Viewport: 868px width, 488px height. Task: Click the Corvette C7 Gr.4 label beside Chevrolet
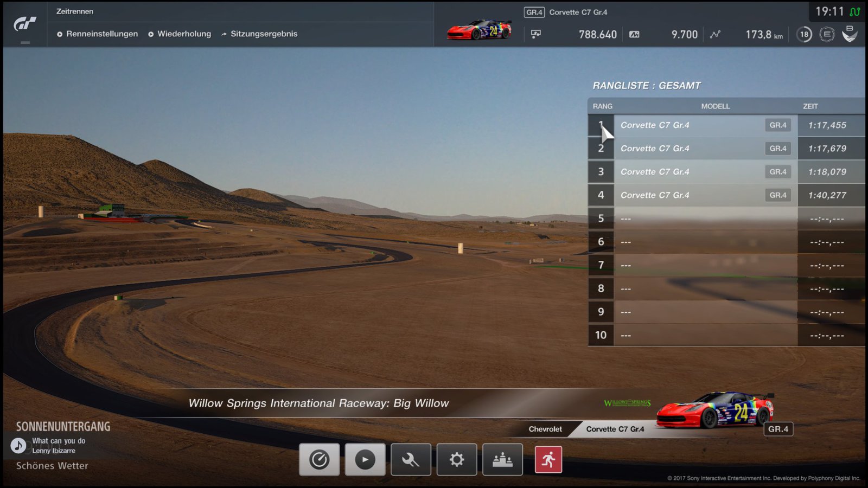[x=615, y=429]
